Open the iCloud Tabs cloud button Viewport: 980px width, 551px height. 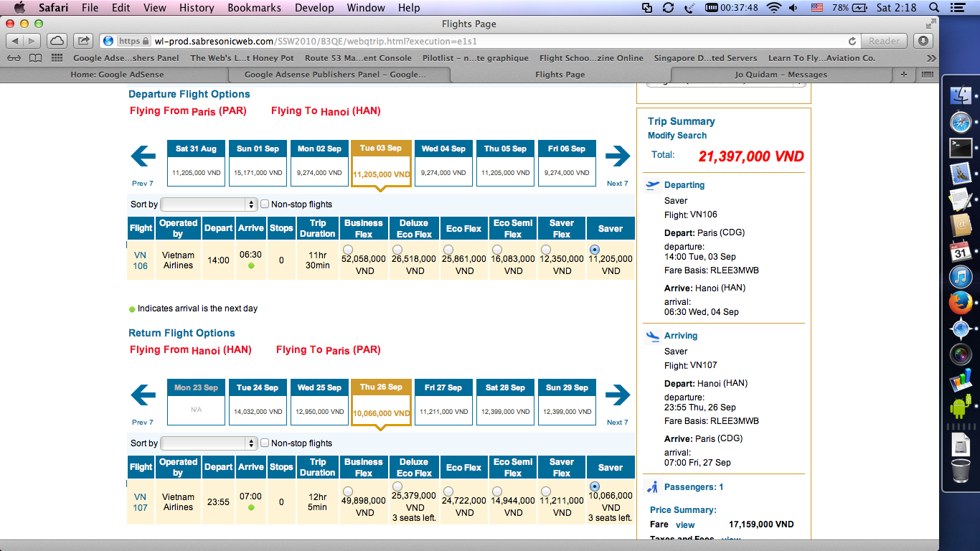(x=57, y=41)
